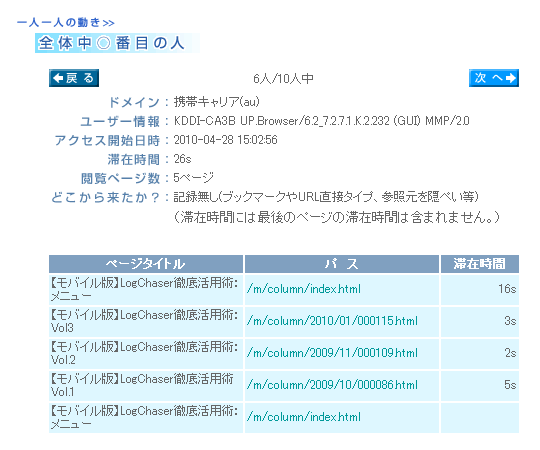Select the Vol3 page title cell
This screenshot has height=450, width=540.
pyautogui.click(x=145, y=321)
